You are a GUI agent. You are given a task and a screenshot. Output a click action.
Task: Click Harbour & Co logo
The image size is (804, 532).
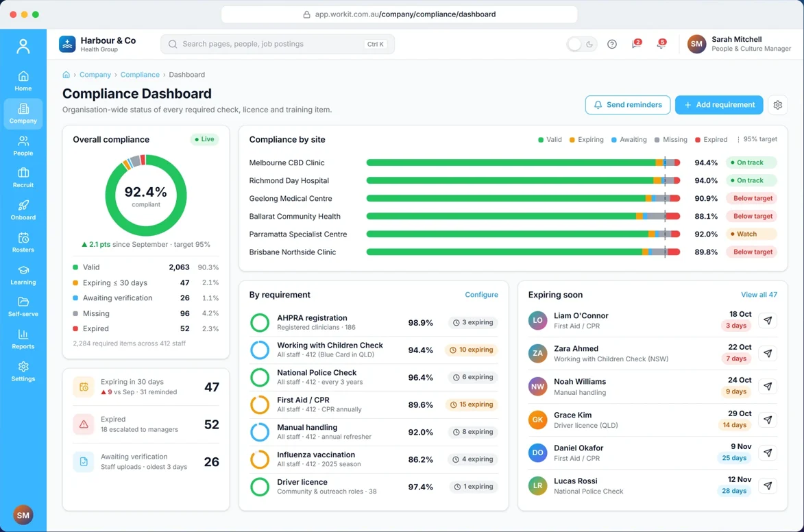(67, 44)
